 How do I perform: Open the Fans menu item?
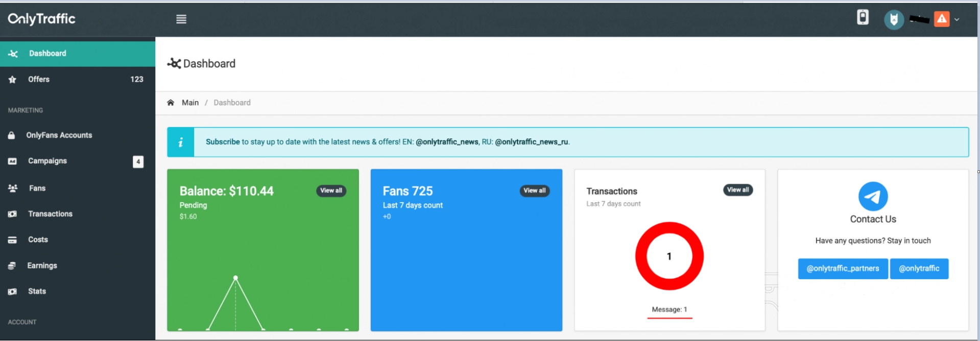point(78,188)
